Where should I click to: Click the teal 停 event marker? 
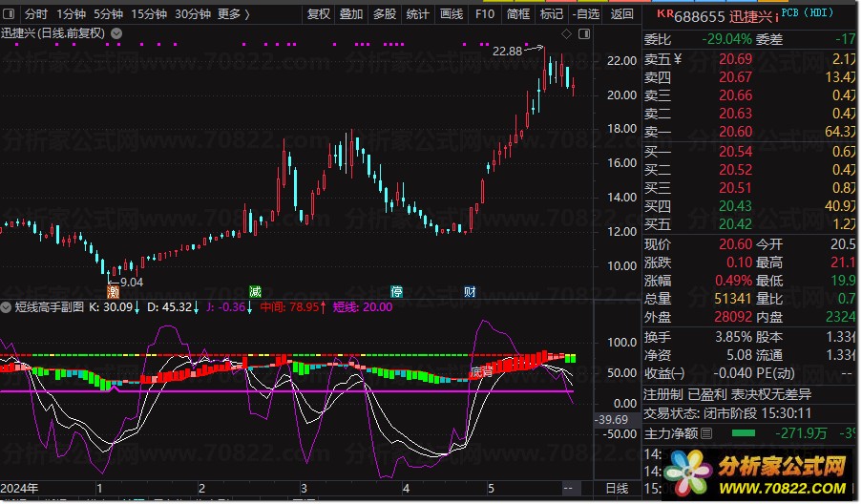pos(396,291)
